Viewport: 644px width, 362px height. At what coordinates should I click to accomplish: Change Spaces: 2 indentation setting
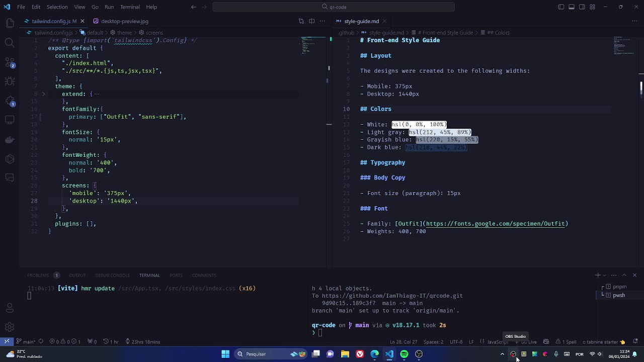tap(433, 342)
